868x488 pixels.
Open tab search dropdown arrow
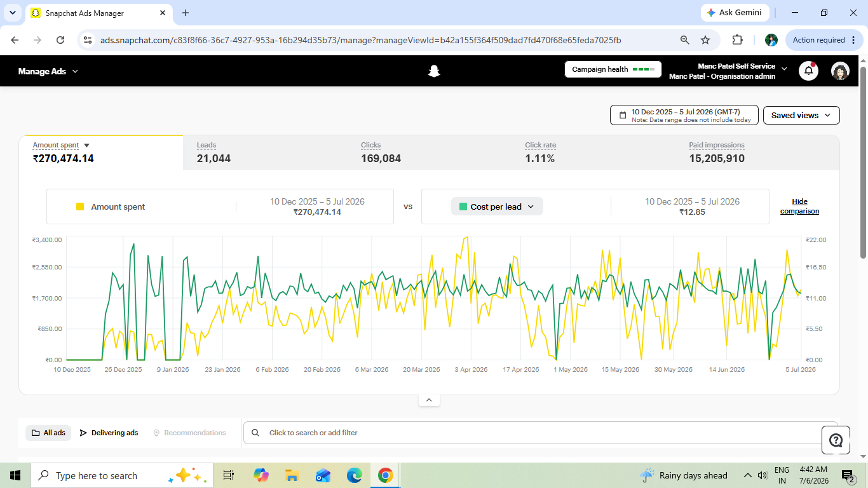(x=12, y=13)
